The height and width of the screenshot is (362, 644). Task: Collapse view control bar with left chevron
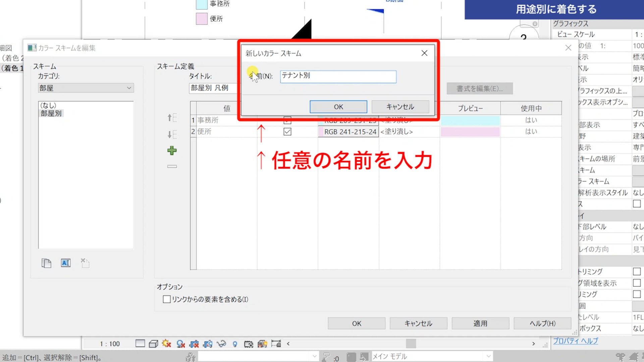tap(288, 344)
